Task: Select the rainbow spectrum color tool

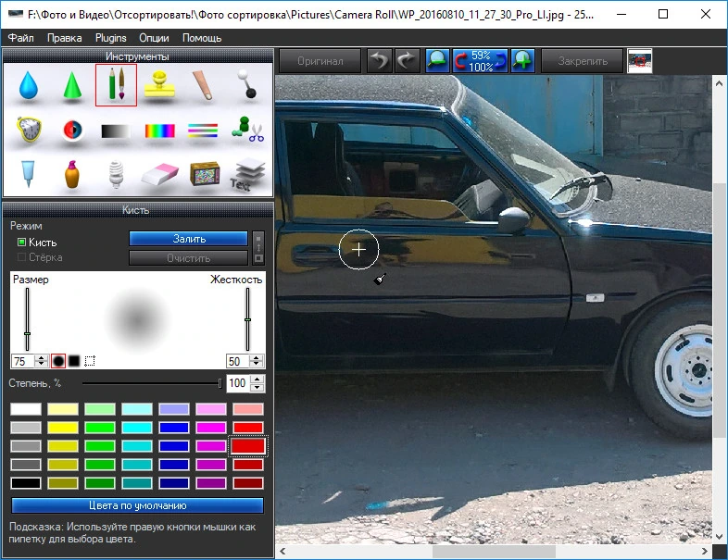Action: (x=159, y=131)
